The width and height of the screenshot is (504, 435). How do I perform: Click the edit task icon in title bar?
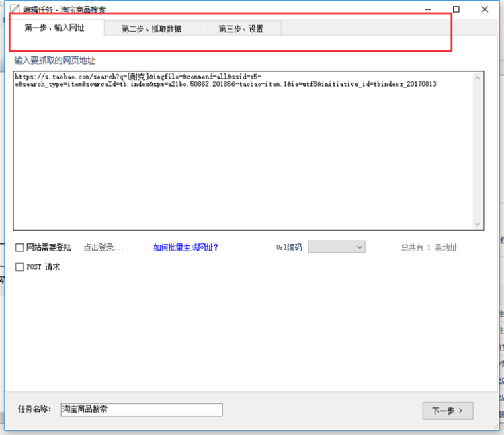(x=15, y=9)
